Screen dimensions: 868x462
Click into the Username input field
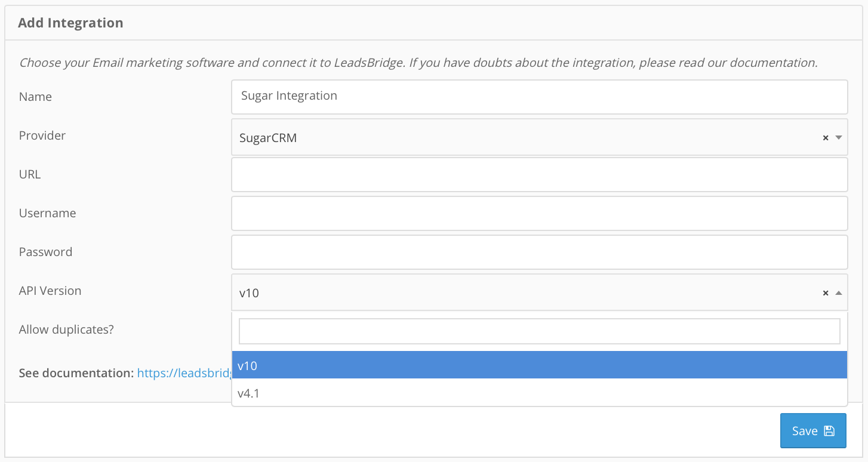(540, 213)
